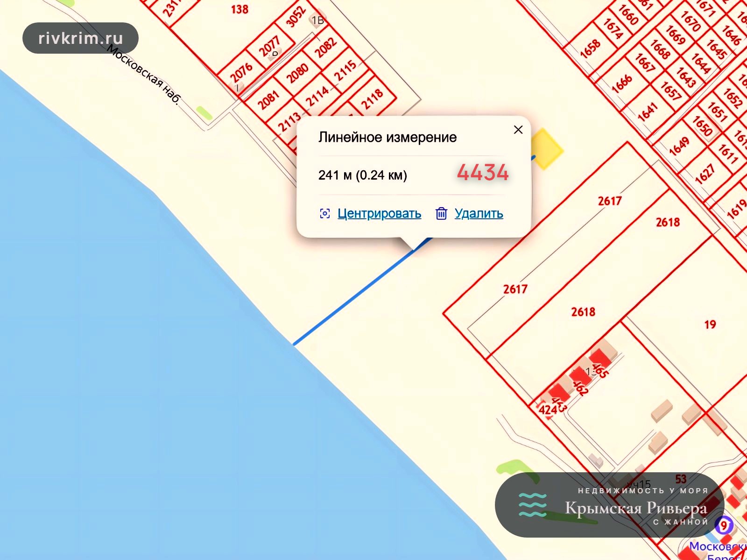747x560 pixels.
Task: Select parcel number 1641
Action: pyautogui.click(x=648, y=112)
